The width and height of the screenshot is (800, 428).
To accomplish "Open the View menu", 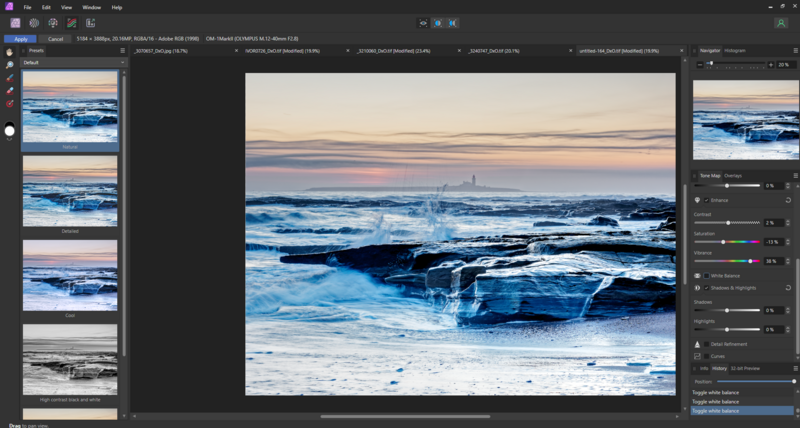I will 66,8.
